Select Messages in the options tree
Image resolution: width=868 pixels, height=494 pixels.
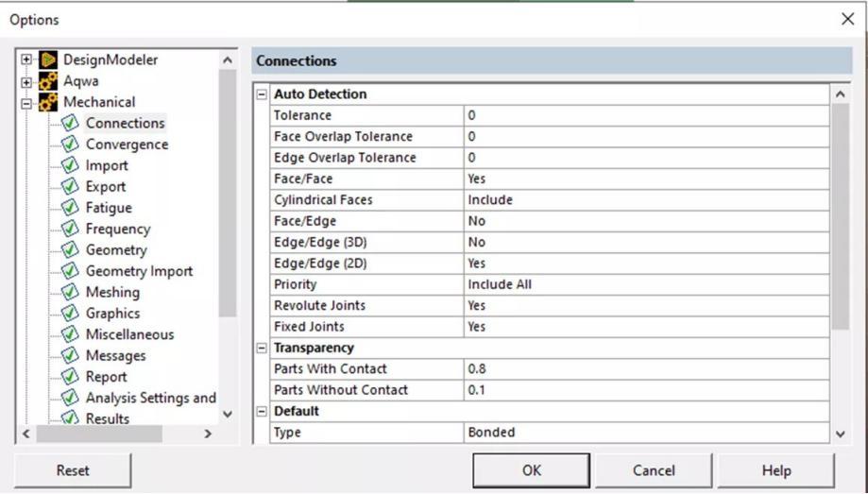click(115, 355)
